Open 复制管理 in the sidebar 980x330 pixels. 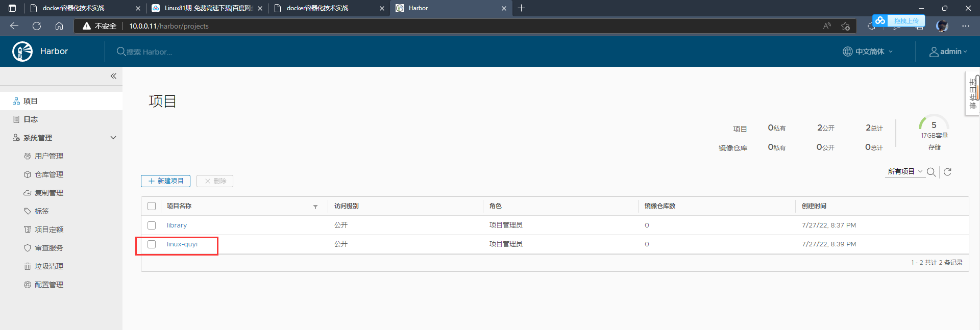coord(49,193)
